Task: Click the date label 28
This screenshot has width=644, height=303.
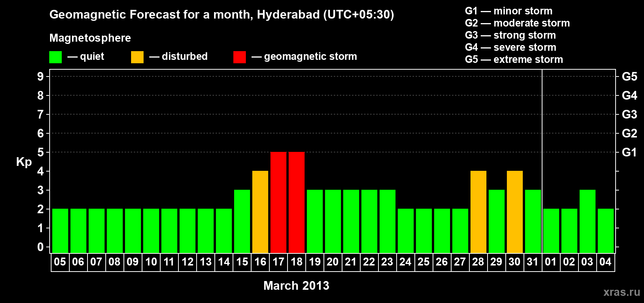Action: (x=478, y=262)
